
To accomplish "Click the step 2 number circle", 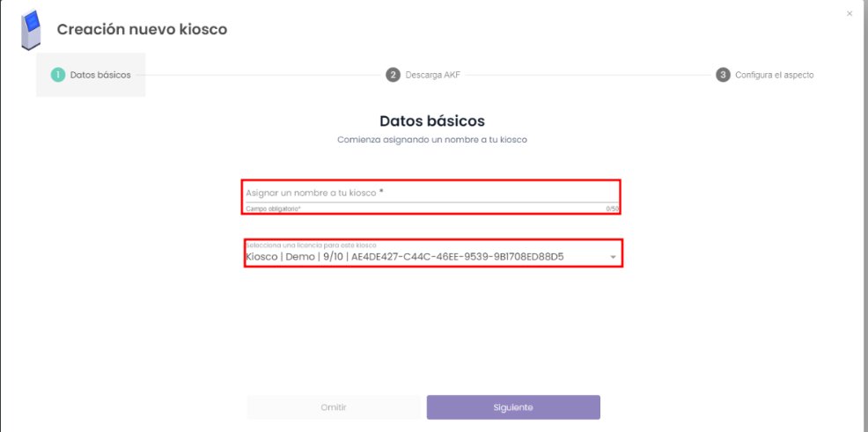I will click(x=393, y=75).
